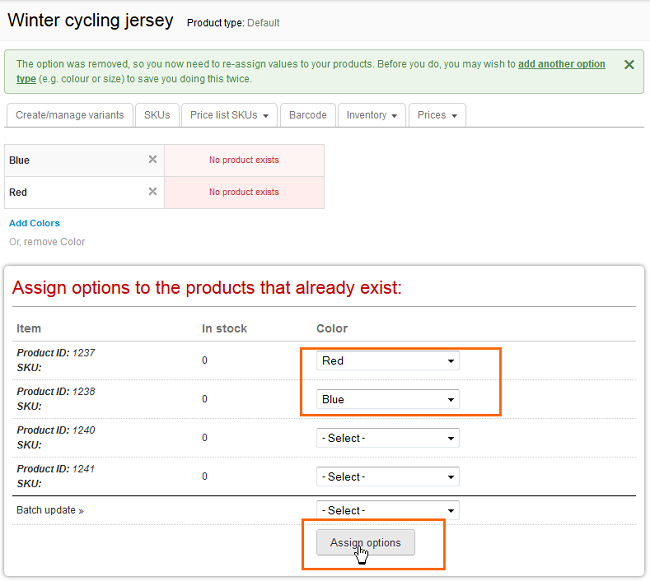Switch to the Barcode tab
This screenshot has height=581, width=650.
pyautogui.click(x=308, y=115)
